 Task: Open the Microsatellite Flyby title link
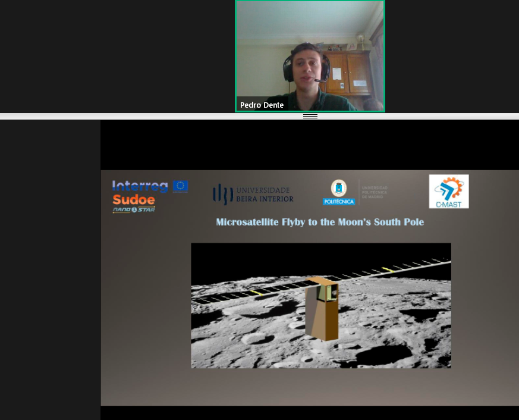coord(320,222)
